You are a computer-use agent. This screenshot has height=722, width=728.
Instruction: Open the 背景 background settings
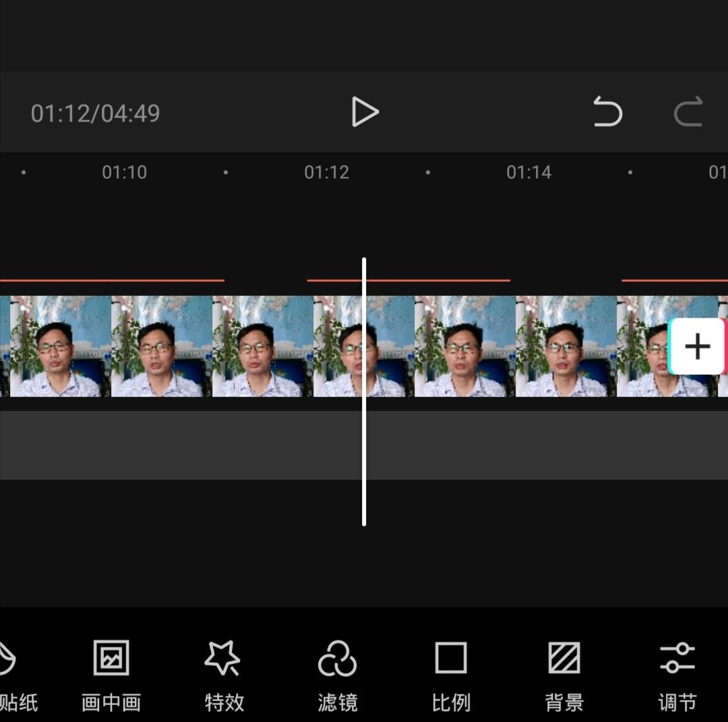(563, 674)
